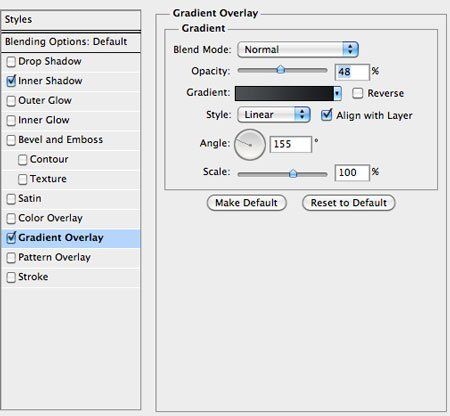The image size is (450, 416).
Task: Open the gradient picker arrow
Action: click(337, 93)
